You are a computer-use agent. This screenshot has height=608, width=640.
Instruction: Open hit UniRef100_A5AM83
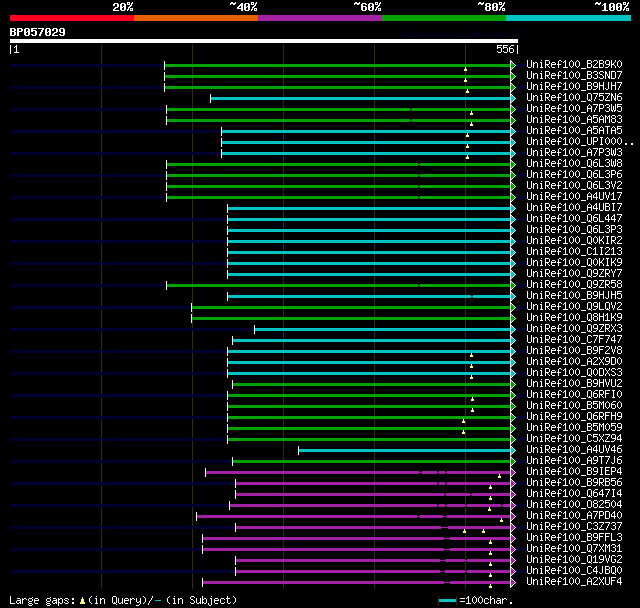pyautogui.click(x=574, y=120)
